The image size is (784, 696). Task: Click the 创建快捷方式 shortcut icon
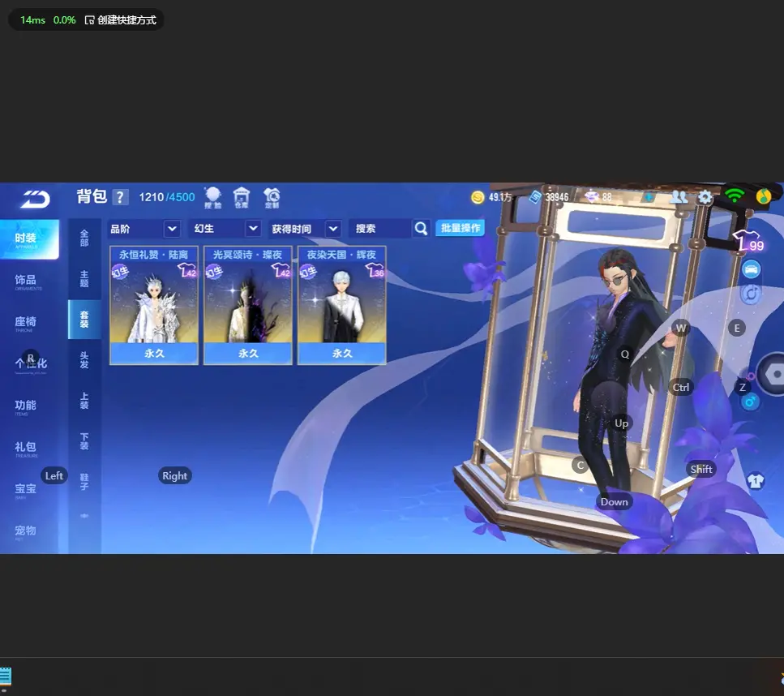(89, 20)
